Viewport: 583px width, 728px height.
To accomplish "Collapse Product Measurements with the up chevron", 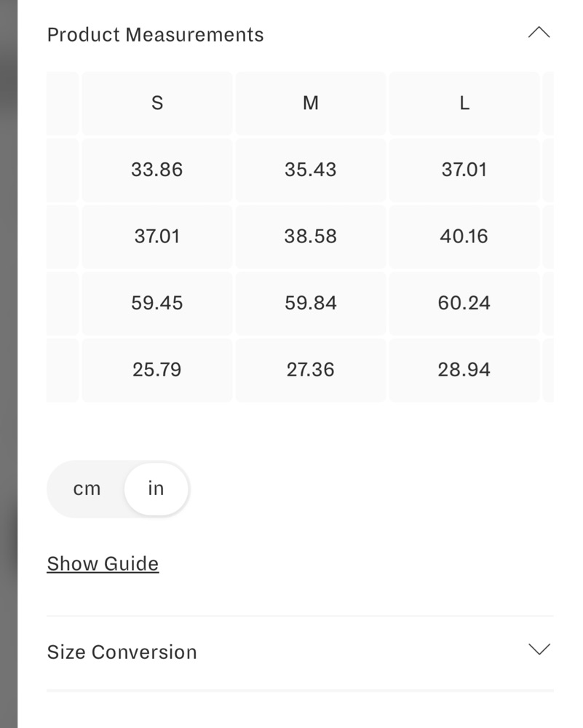I will pyautogui.click(x=539, y=33).
